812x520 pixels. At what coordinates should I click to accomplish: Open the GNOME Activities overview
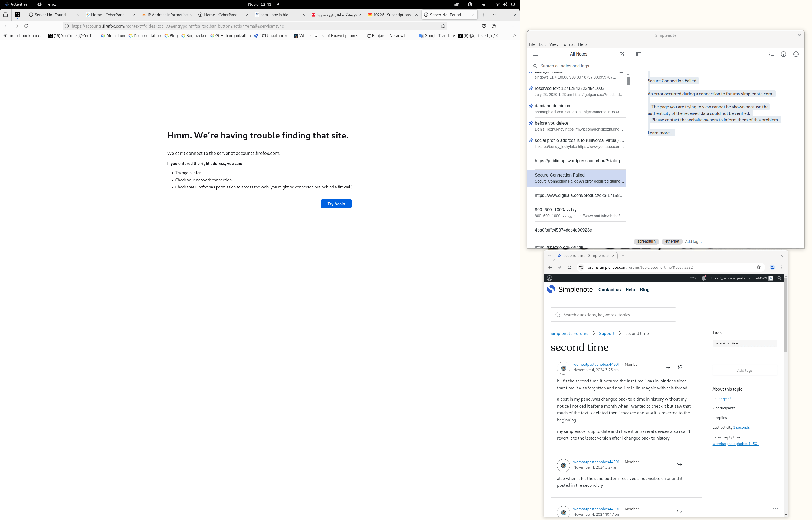[16, 4]
